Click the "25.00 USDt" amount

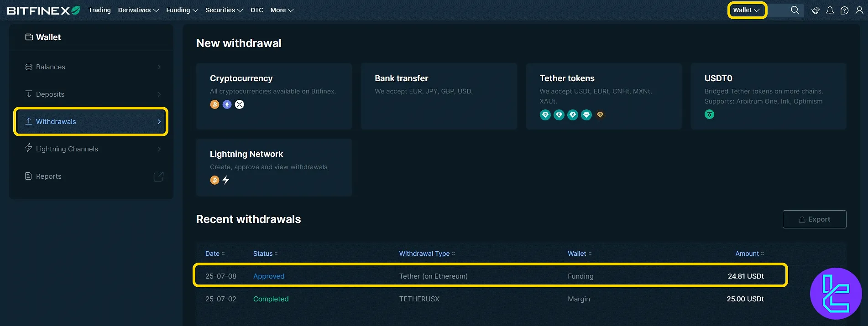point(745,299)
